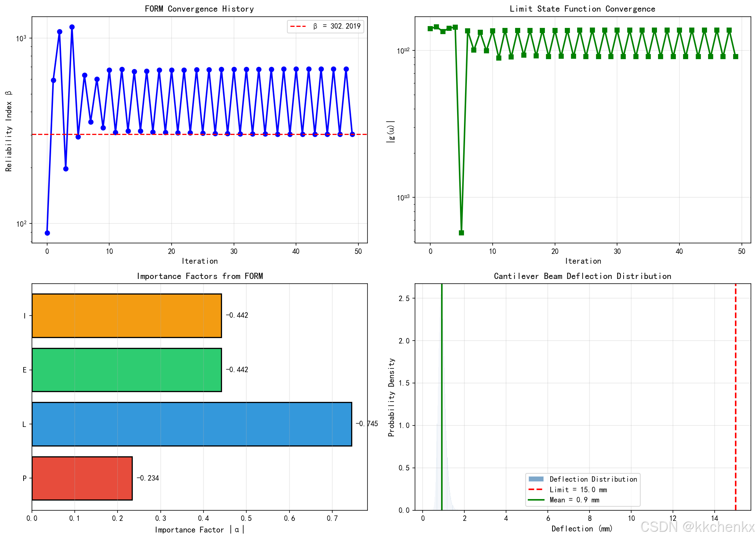Click the 'Deflection (mm)' x-axis label

coord(582,529)
